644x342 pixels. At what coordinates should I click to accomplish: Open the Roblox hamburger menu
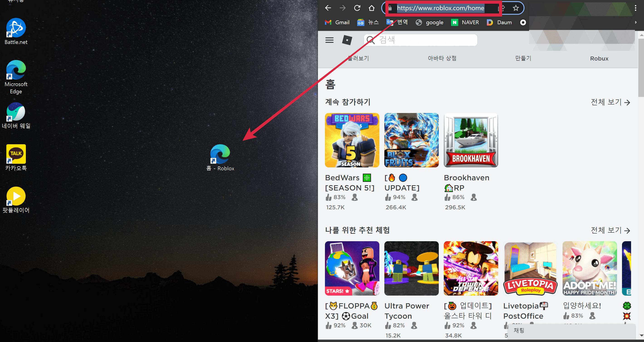click(x=329, y=40)
